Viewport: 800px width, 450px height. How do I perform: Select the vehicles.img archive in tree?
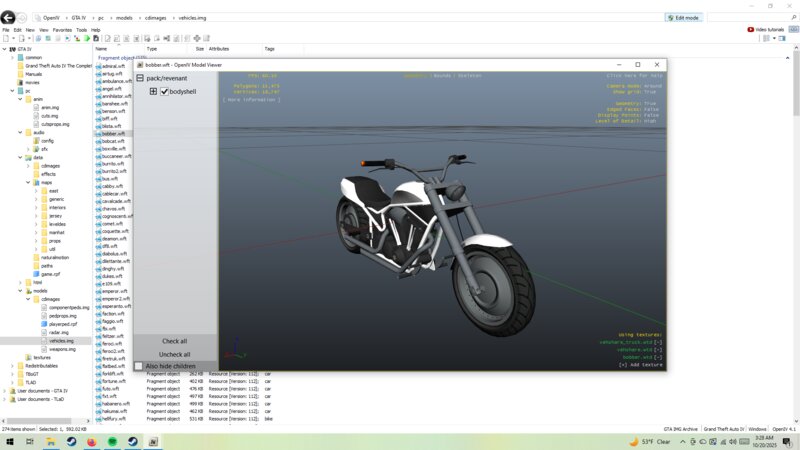61,340
